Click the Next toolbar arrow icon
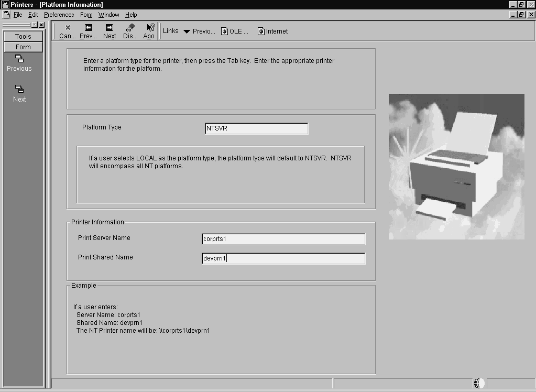The image size is (536, 392). tap(110, 28)
